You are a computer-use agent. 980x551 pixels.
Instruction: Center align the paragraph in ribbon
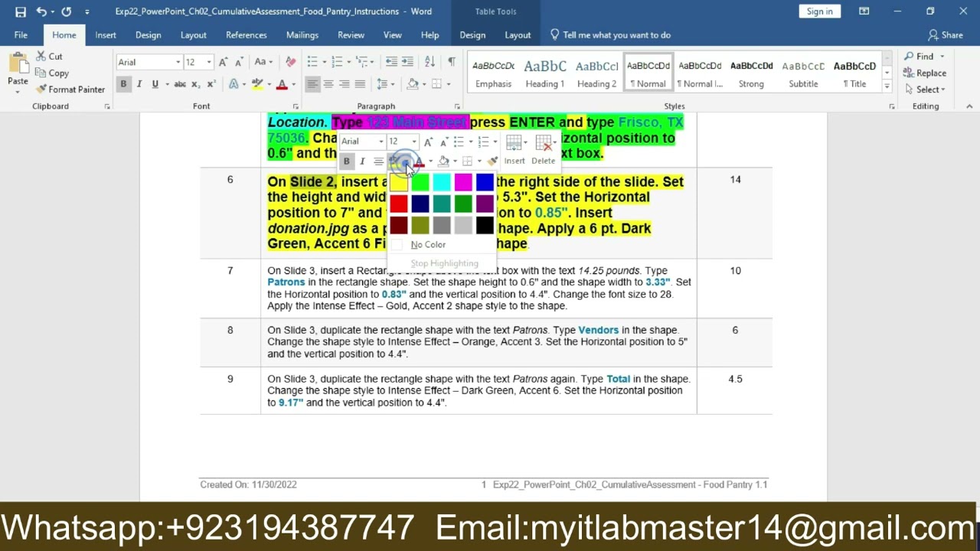point(328,84)
